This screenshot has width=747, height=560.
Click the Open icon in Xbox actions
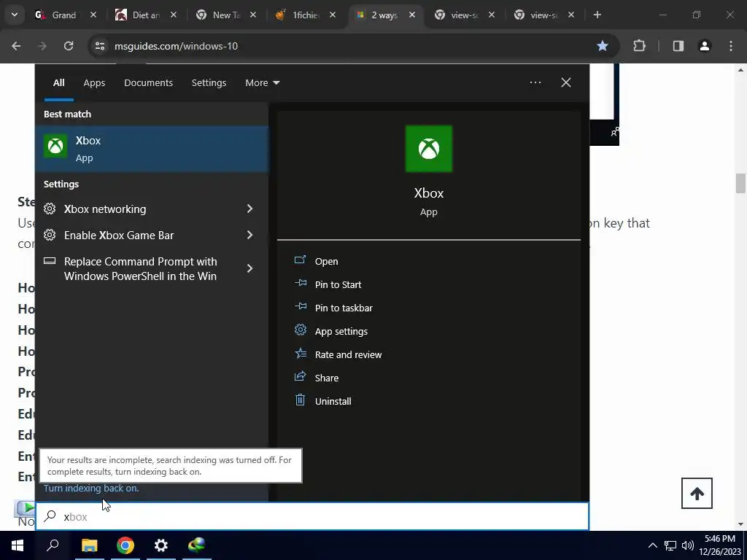pos(300,260)
